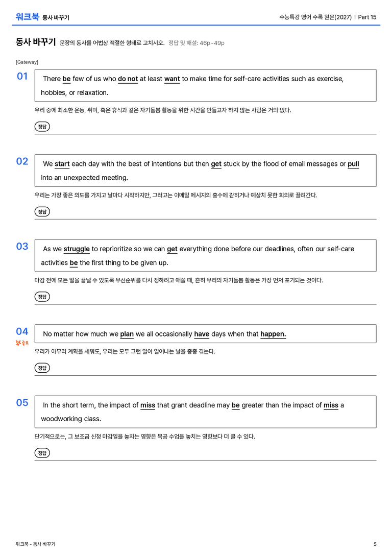Click the 정답 badge under question 01
The height and width of the screenshot is (555, 392).
42,126
